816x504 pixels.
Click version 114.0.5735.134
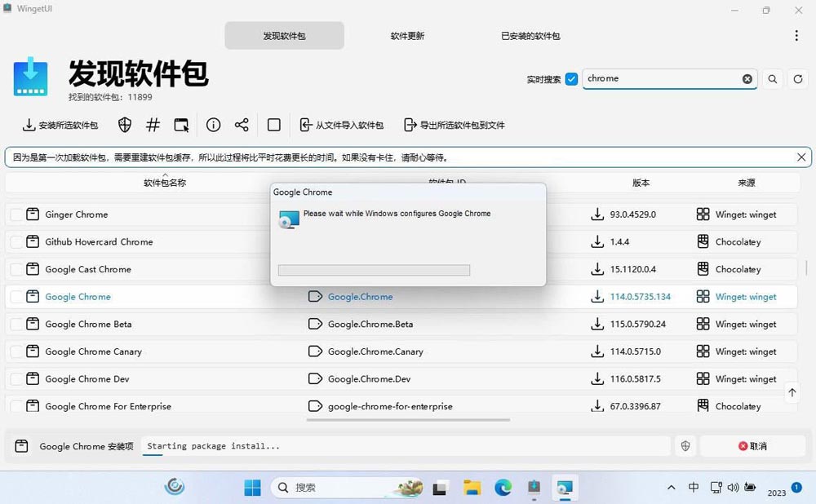(x=641, y=297)
